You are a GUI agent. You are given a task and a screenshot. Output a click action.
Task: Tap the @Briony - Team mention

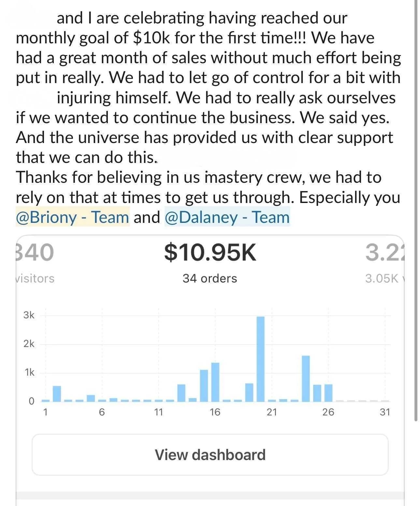point(73,217)
